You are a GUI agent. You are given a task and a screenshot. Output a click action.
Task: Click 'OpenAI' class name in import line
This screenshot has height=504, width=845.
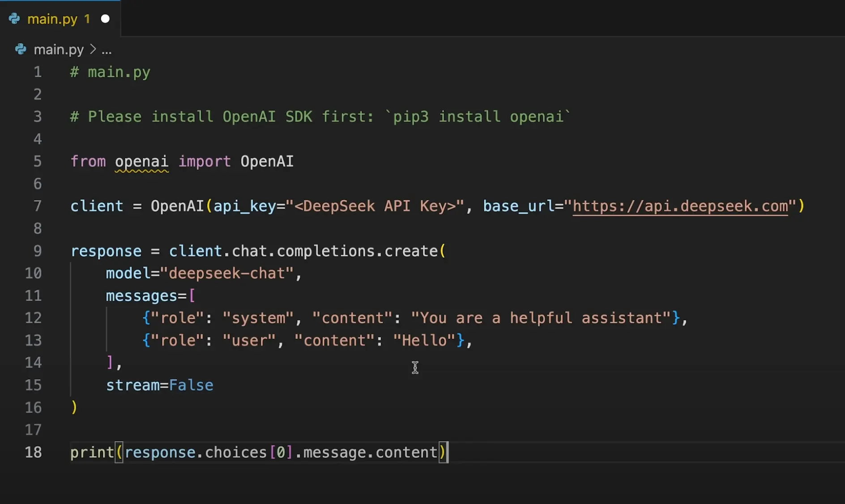point(267,162)
